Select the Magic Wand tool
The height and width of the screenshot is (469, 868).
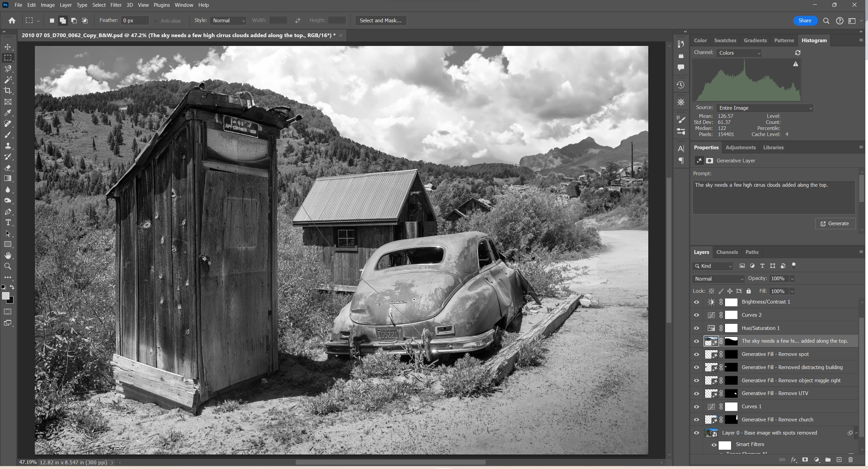[8, 80]
